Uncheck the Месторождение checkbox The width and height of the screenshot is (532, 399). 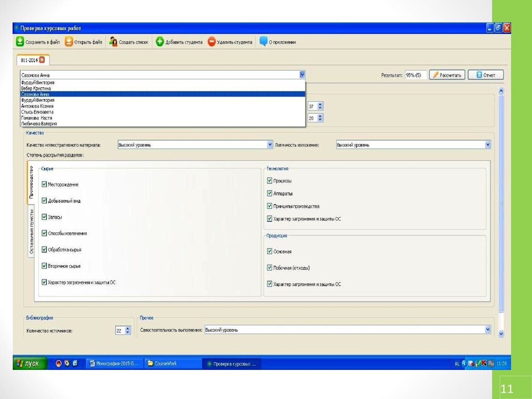[x=44, y=184]
